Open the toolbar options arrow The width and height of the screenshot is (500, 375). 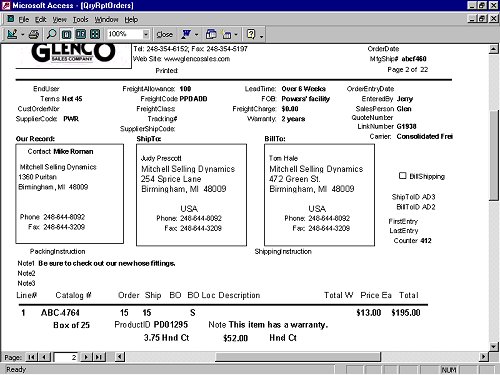(x=261, y=36)
